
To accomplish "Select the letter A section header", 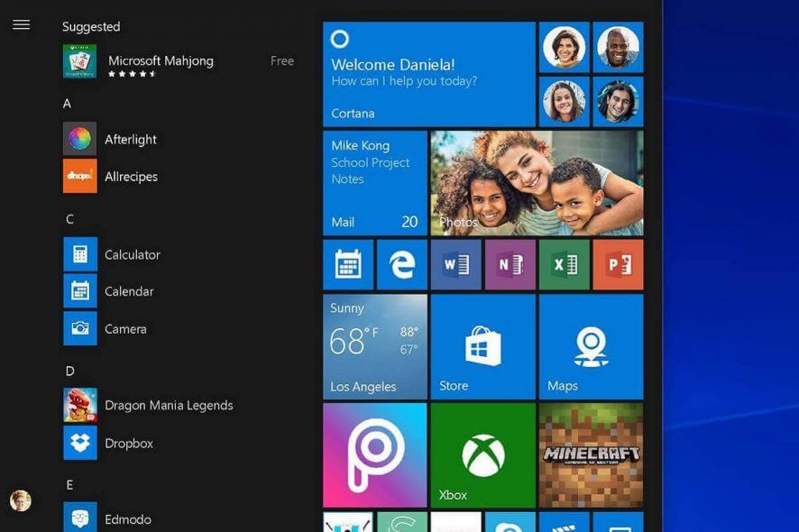I will pyautogui.click(x=67, y=104).
